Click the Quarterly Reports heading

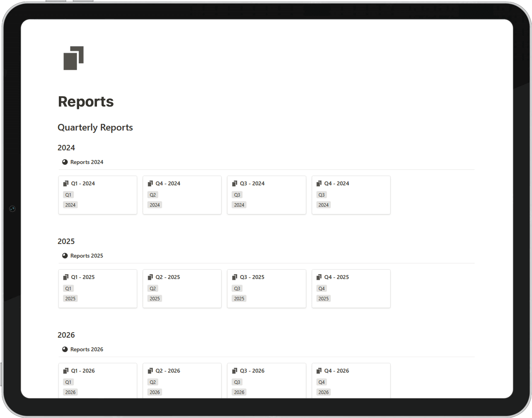point(95,128)
